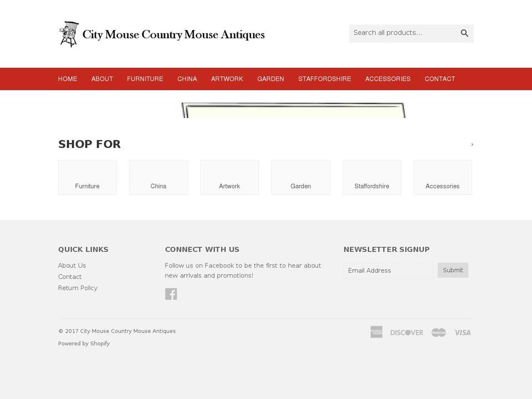Click the ABOUT navigation tab
The image size is (532, 399).
102,79
